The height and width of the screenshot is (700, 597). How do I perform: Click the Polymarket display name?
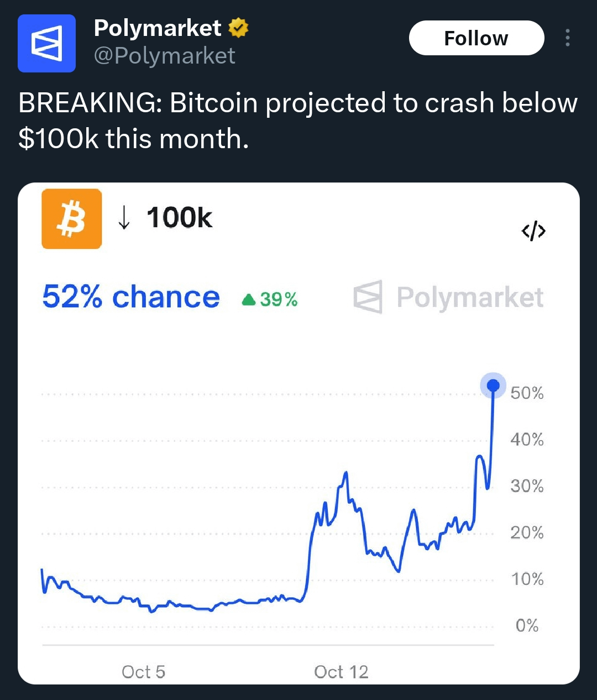coord(158,28)
